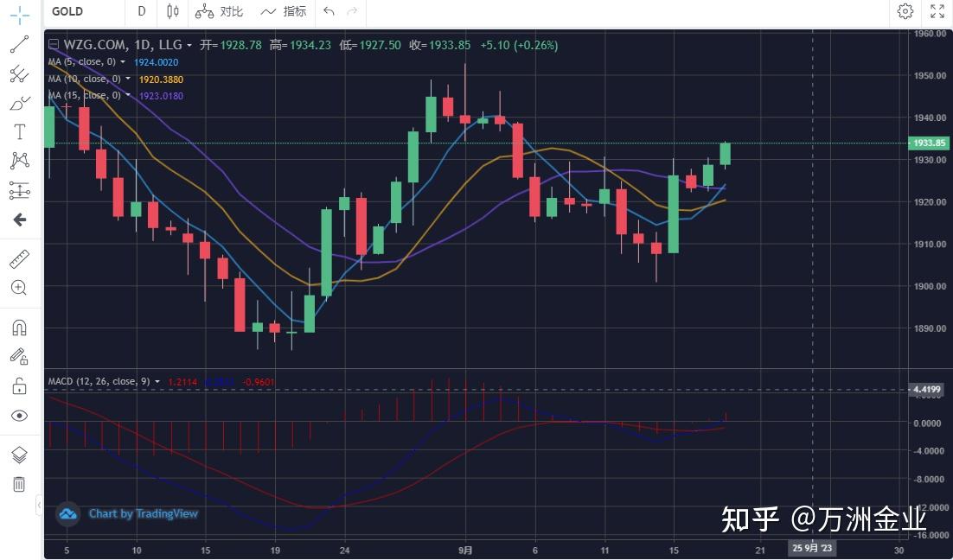The height and width of the screenshot is (560, 953).
Task: Toggle magnet mode snapping
Action: 19,328
